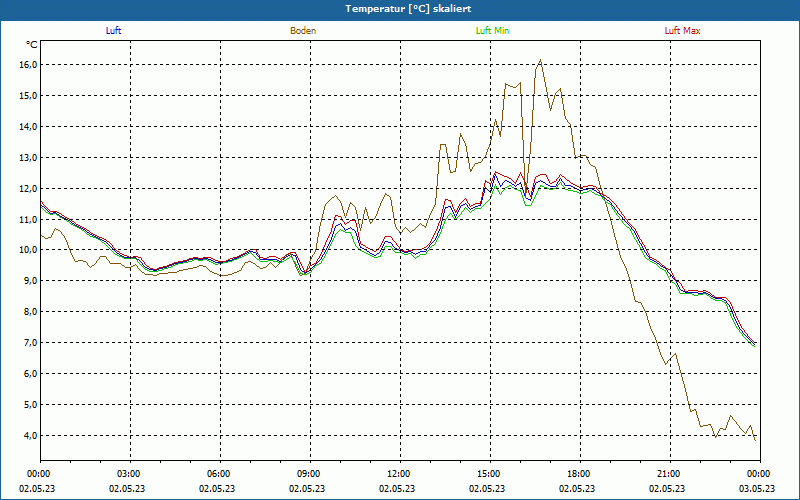Click the 5,0 y-axis value
800x500 pixels.
[x=31, y=405]
